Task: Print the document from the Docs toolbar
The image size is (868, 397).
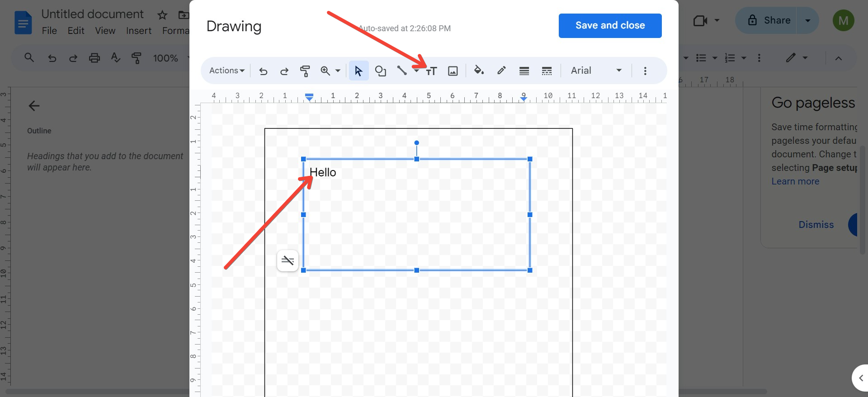Action: coord(94,58)
